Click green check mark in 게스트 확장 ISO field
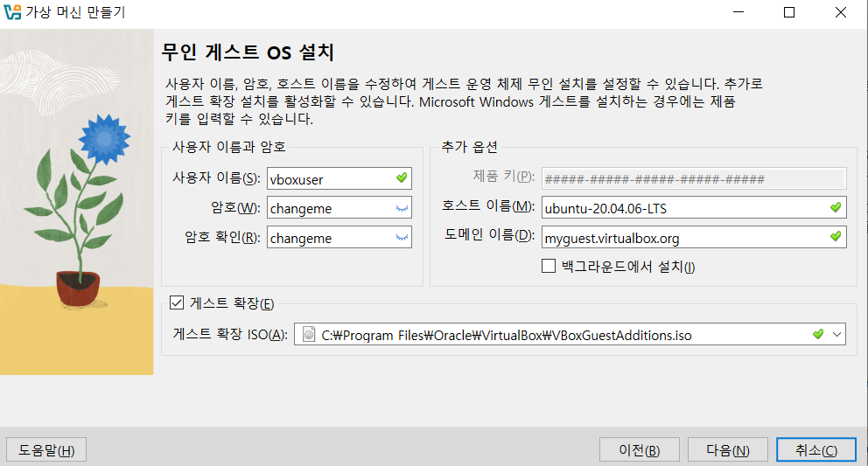Image resolution: width=868 pixels, height=466 pixels. [x=818, y=334]
